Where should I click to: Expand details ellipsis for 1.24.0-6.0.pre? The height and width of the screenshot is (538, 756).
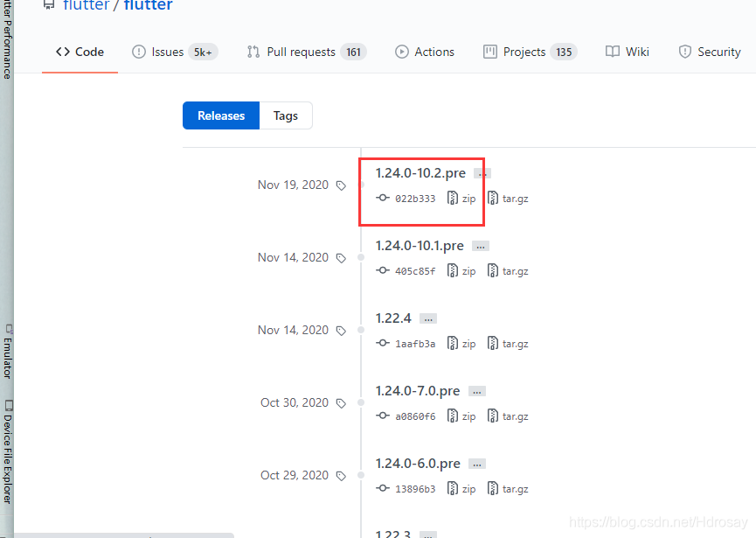click(477, 464)
